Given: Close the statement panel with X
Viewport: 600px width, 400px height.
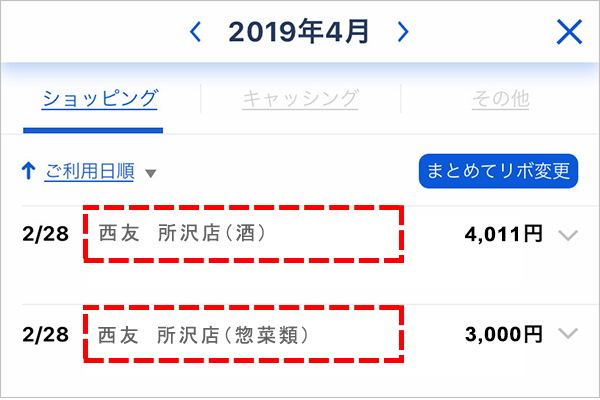Looking at the screenshot, I should pyautogui.click(x=569, y=32).
